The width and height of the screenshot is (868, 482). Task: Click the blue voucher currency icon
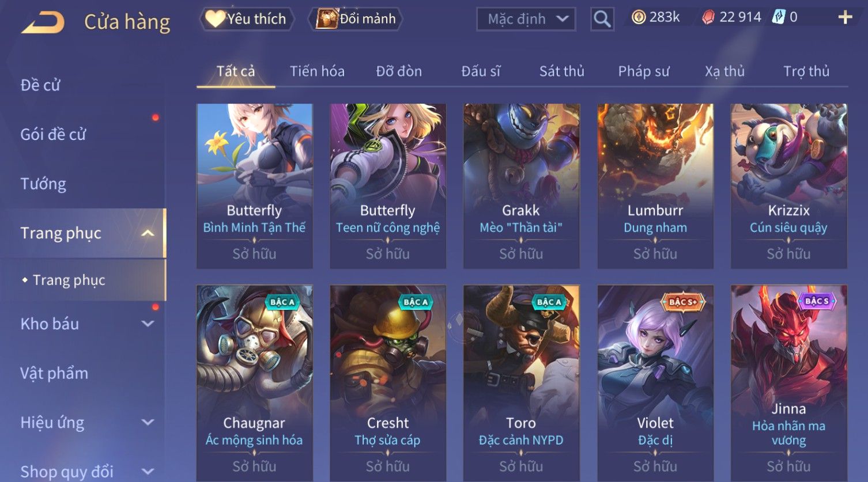click(x=779, y=17)
